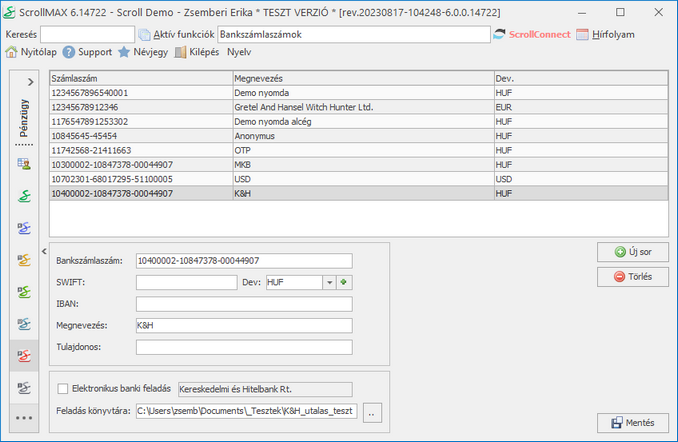Select the MKB account row

click(358, 165)
